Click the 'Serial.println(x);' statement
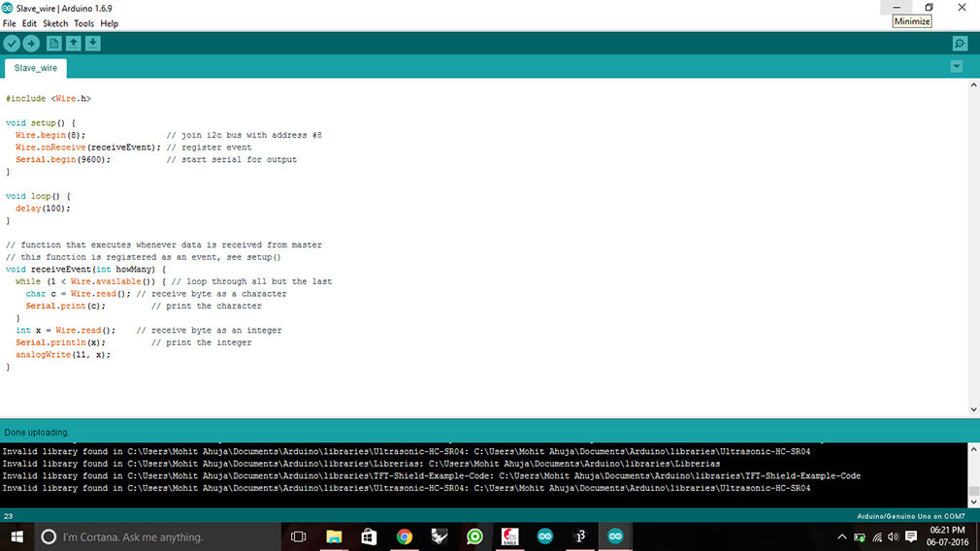 point(60,342)
